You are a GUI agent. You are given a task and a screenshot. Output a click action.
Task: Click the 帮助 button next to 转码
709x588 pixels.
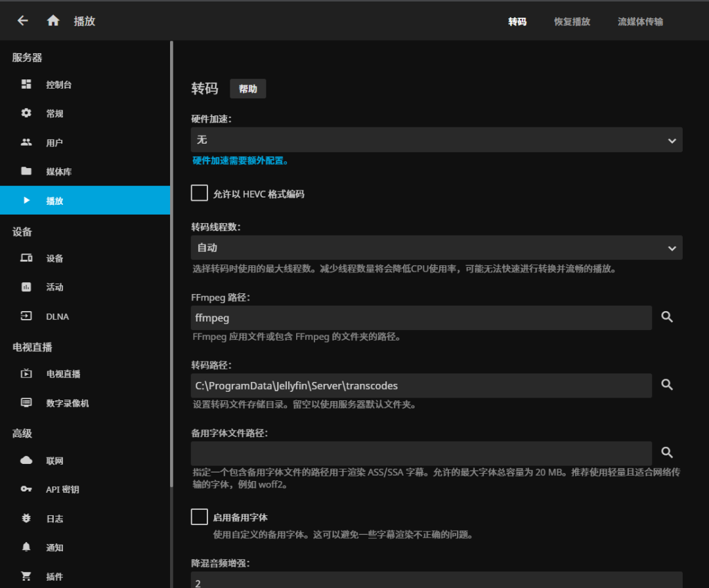pos(247,89)
